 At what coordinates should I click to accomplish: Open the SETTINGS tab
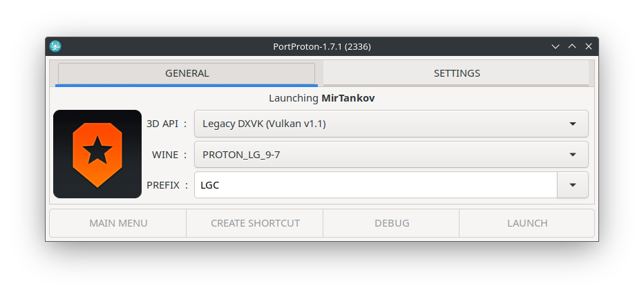pos(457,73)
